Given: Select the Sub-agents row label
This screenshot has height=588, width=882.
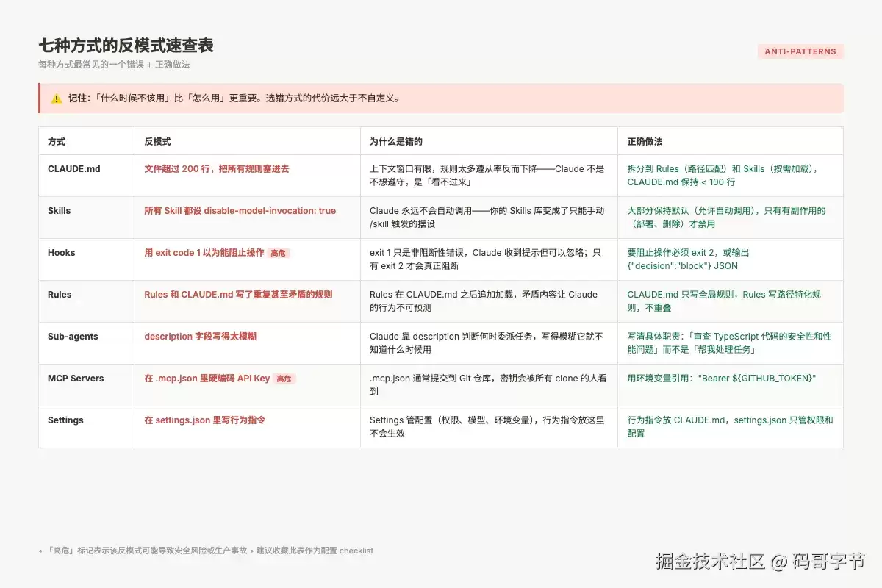Looking at the screenshot, I should [73, 336].
